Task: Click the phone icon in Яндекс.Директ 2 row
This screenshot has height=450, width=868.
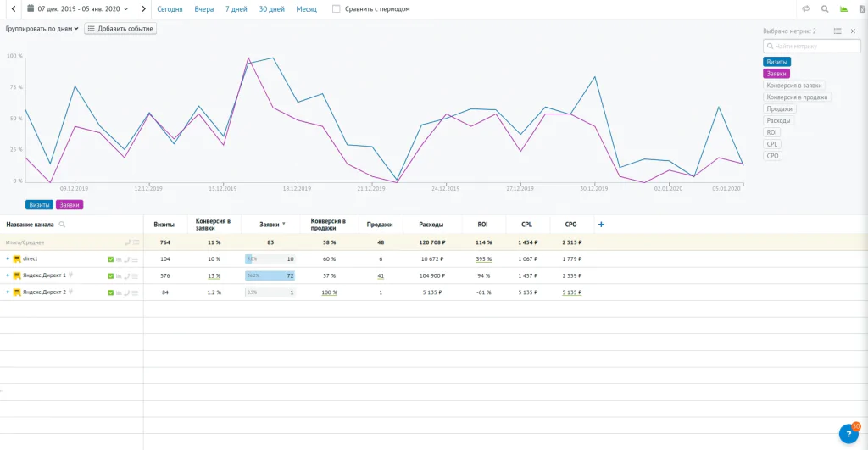Action: click(x=127, y=293)
